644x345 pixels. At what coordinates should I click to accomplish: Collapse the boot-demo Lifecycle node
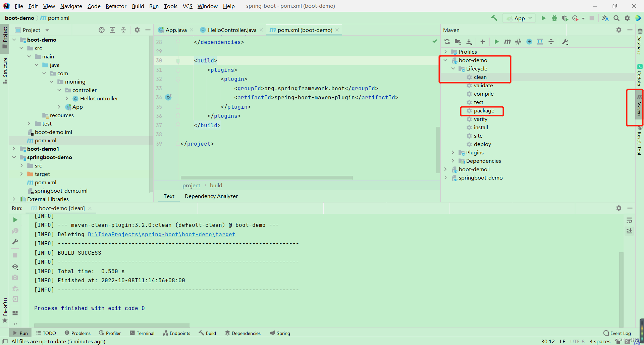pos(453,68)
